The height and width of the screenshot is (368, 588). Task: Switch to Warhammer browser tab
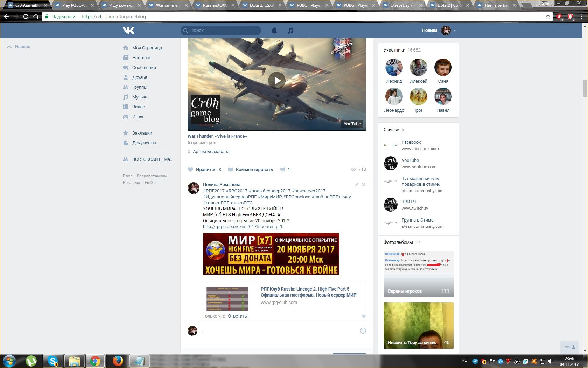click(167, 5)
